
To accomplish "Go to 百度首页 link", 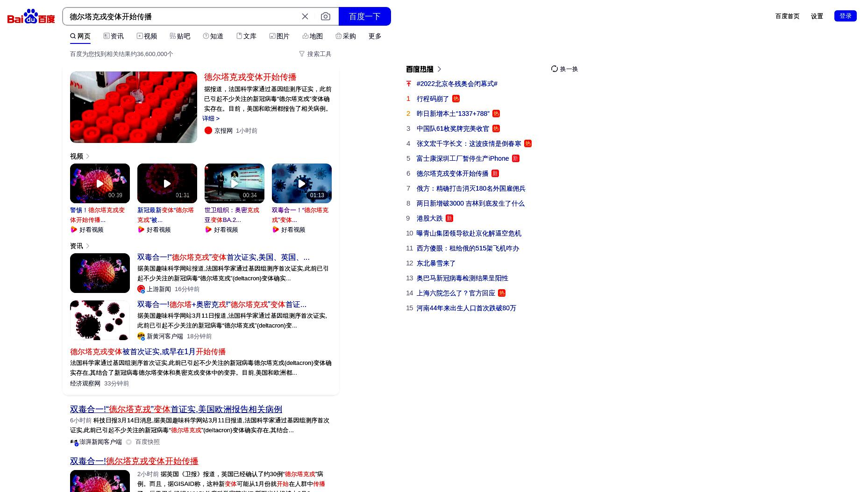I will (787, 16).
